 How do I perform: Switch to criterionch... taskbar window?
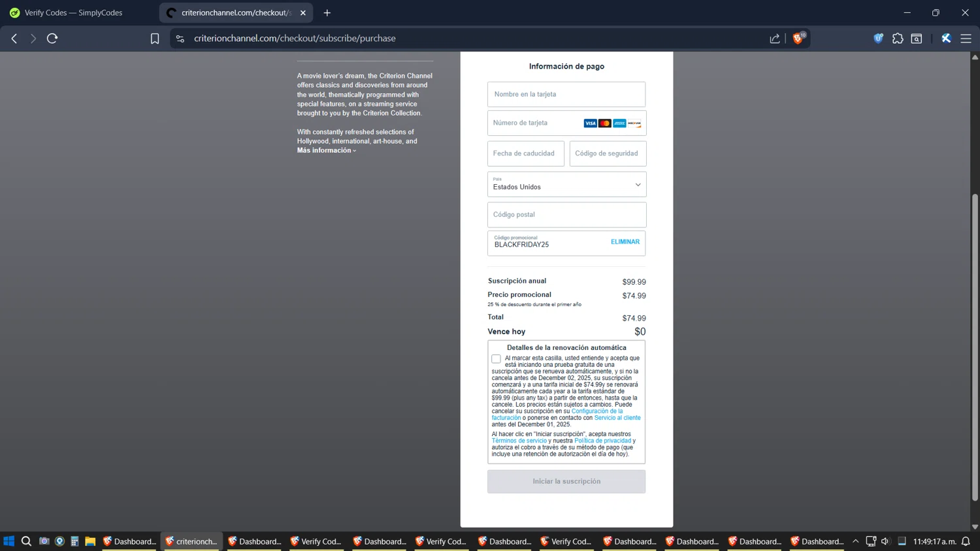pyautogui.click(x=192, y=541)
